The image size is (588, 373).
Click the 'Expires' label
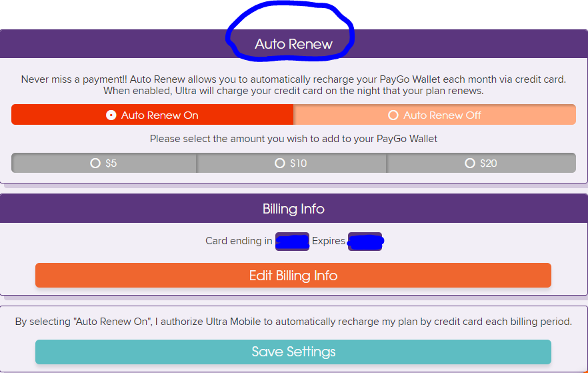329,241
